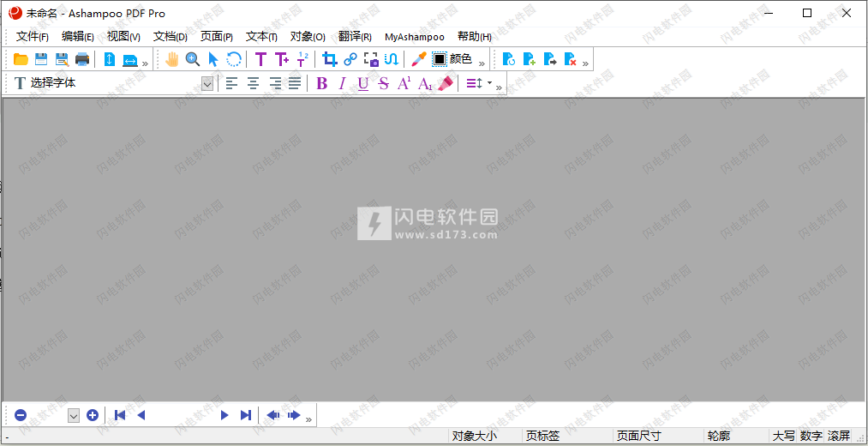This screenshot has width=868, height=446.
Task: Click the blue curved path tool
Action: 392,59
